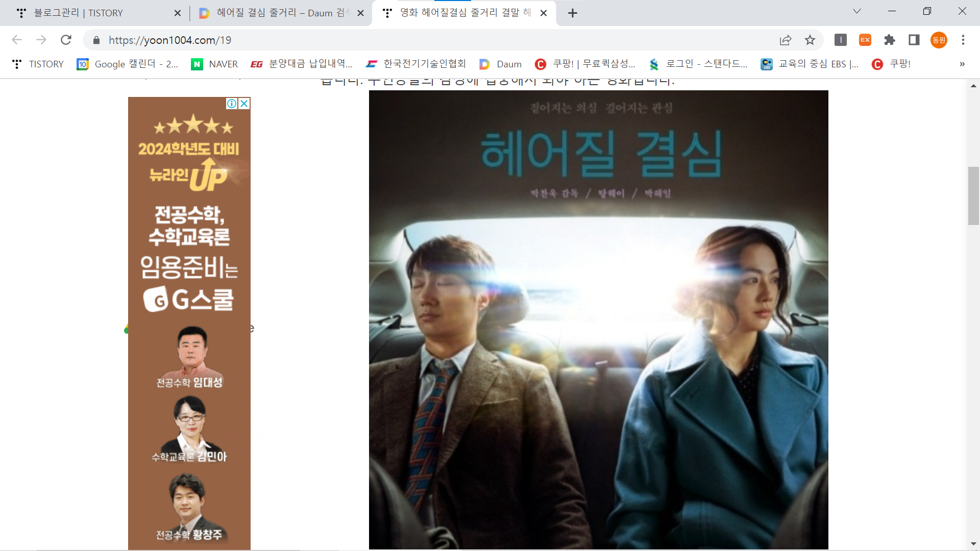Click the 헤어질 결심 movie poster
The image size is (980, 551).
pos(598,319)
